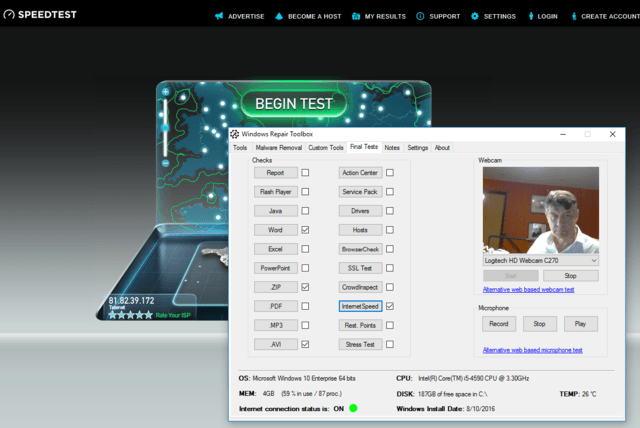
Task: Enable the Stress Test checkbox
Action: [390, 344]
